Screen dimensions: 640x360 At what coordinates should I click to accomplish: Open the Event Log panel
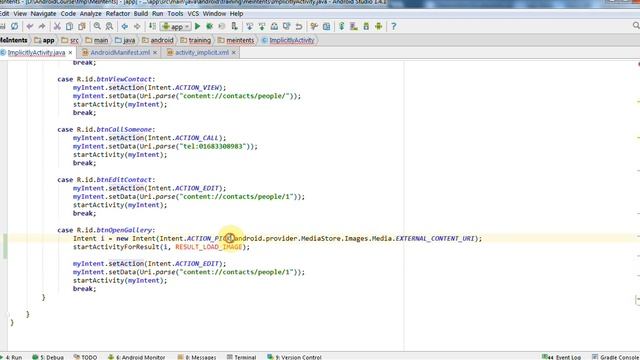(562, 357)
